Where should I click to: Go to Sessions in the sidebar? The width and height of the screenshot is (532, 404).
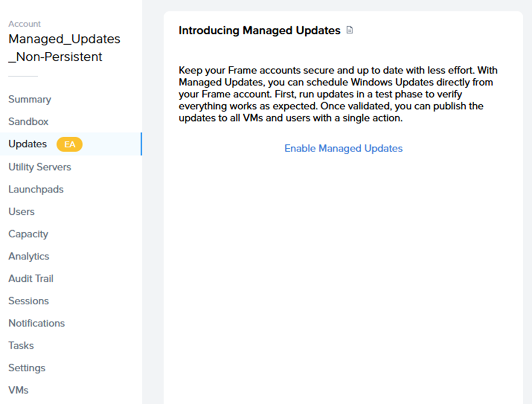[28, 301]
